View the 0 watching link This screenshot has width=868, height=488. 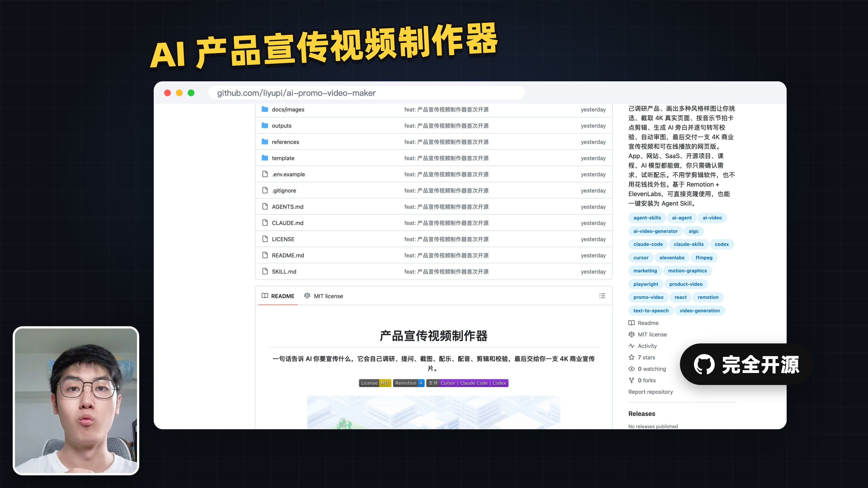(647, 369)
